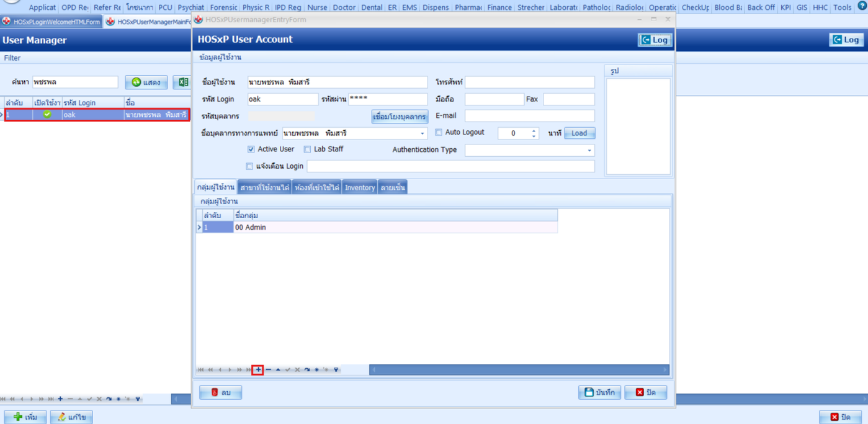This screenshot has height=424, width=868.
Task: Click the โทรศัพท์ phone field
Action: (x=529, y=82)
